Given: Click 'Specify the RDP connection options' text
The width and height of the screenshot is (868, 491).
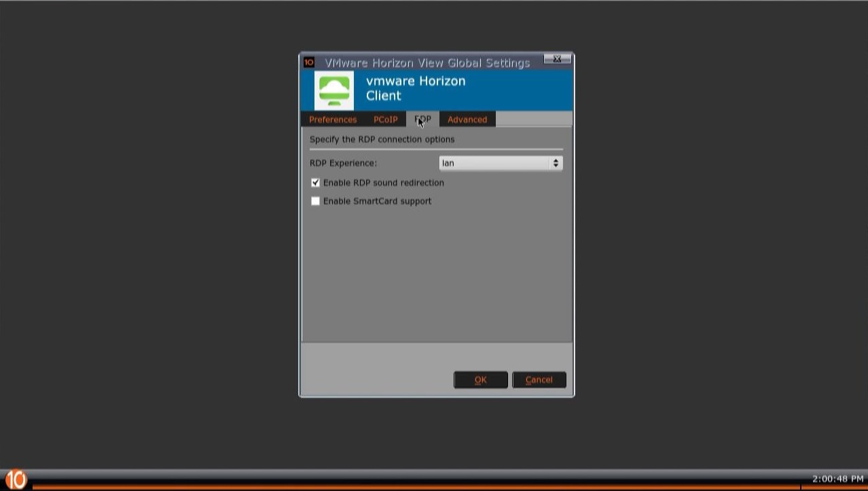Looking at the screenshot, I should coord(382,139).
